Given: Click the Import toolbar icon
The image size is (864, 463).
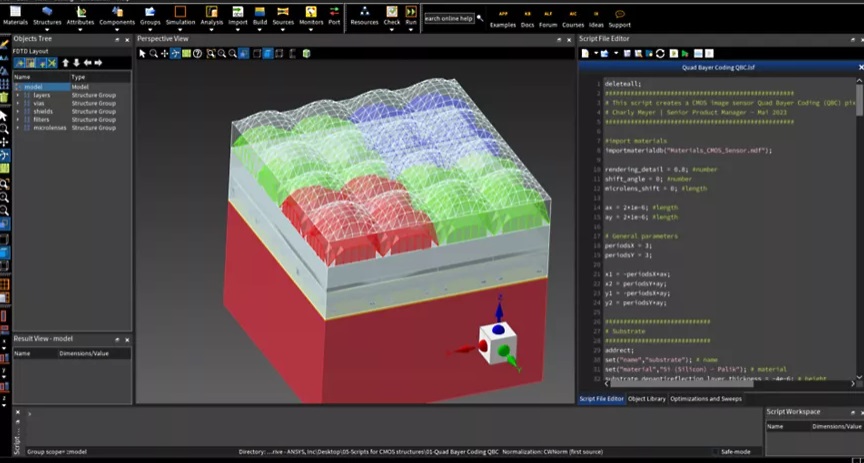Looking at the screenshot, I should tap(238, 12).
